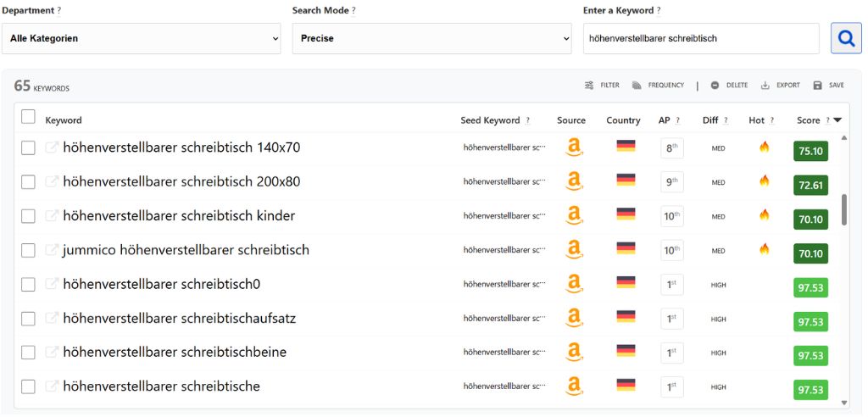Open external link for 'schreibtischbeine' keyword

coord(52,353)
